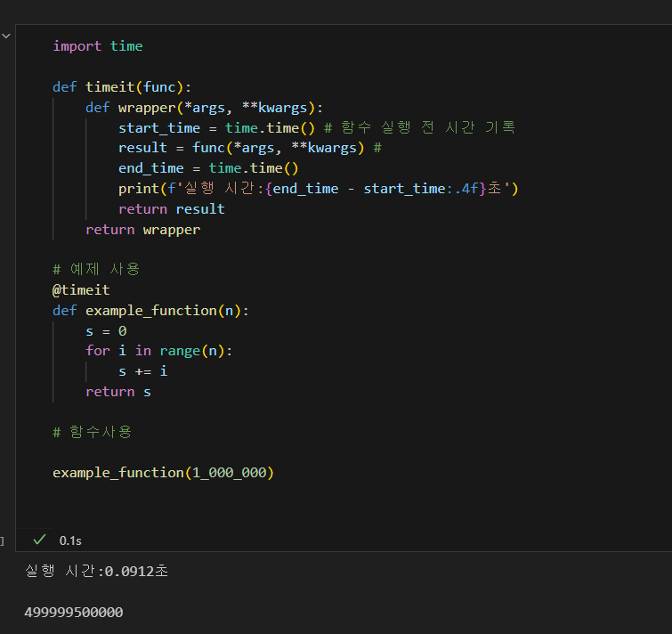Click the output value 499999500000
Viewport: 672px width, 634px height.
(74, 612)
